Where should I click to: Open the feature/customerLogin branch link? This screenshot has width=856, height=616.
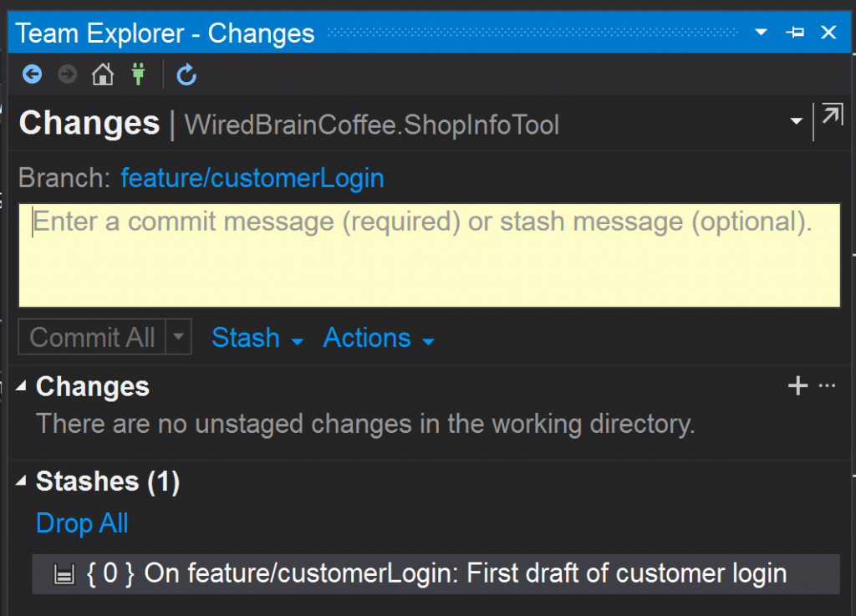point(252,178)
